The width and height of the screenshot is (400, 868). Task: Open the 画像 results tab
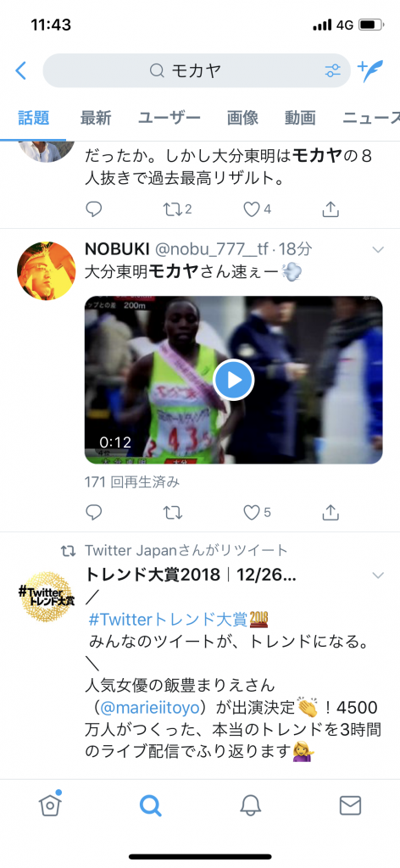(x=242, y=117)
